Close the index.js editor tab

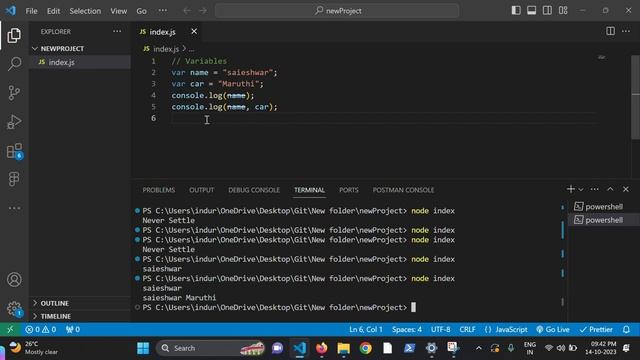coord(194,31)
